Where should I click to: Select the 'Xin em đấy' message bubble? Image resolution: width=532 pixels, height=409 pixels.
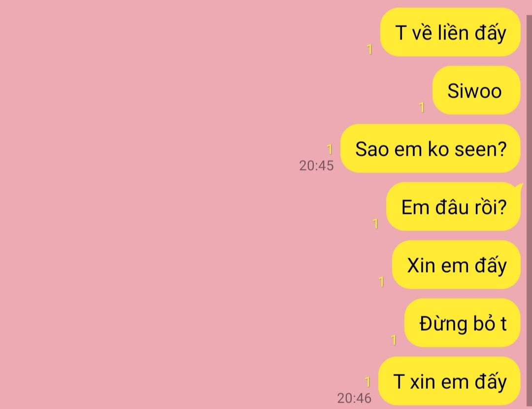[456, 265]
